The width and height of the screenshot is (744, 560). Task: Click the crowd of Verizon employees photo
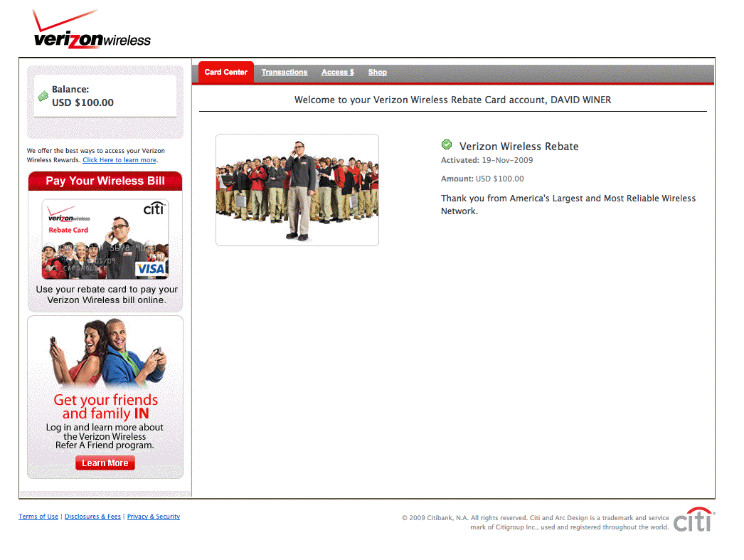pos(297,190)
